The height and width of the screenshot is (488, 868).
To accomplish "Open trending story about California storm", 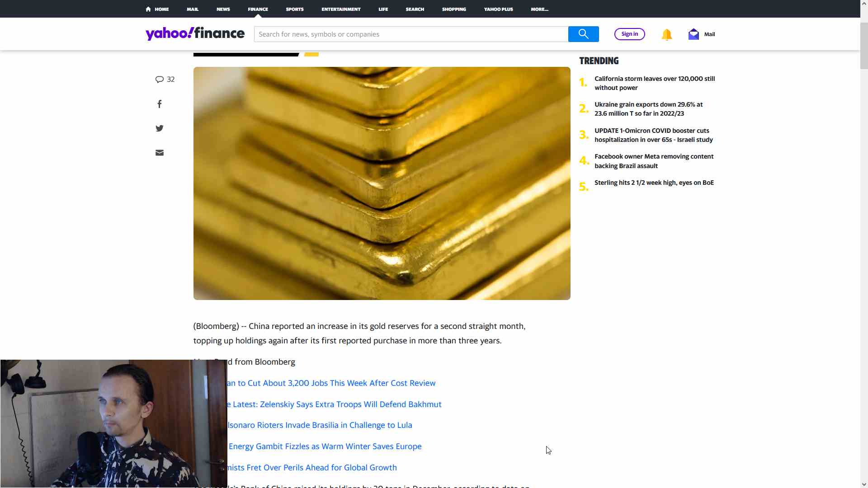I will (x=654, y=83).
